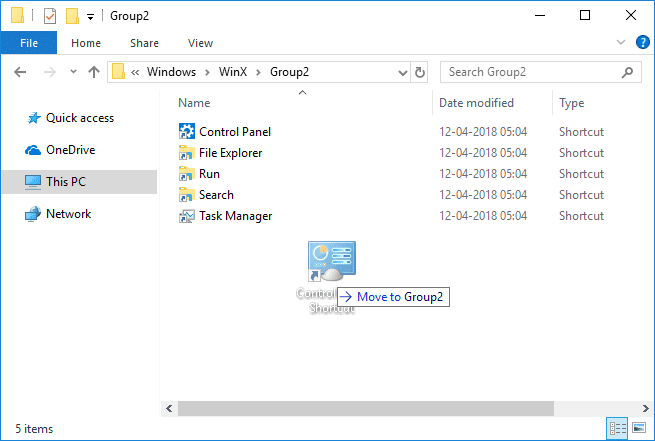The height and width of the screenshot is (441, 655).
Task: Click the Refresh button in address bar
Action: click(420, 72)
